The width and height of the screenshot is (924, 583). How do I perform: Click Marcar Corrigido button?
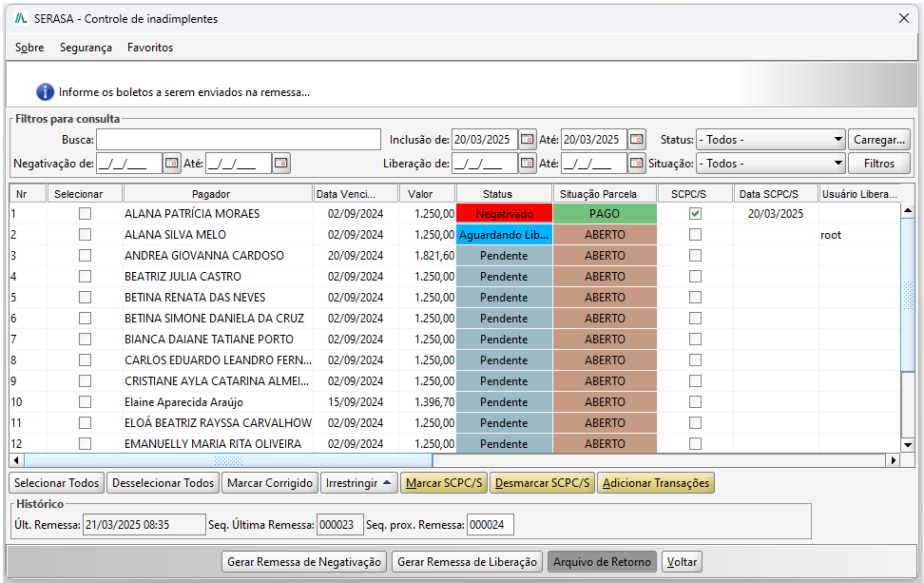270,483
